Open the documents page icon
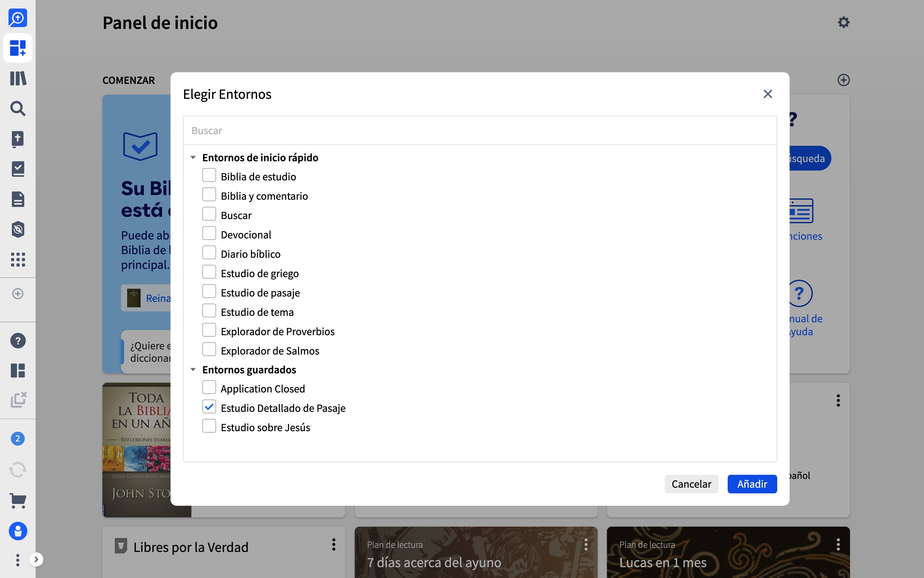This screenshot has height=578, width=924. (x=18, y=199)
